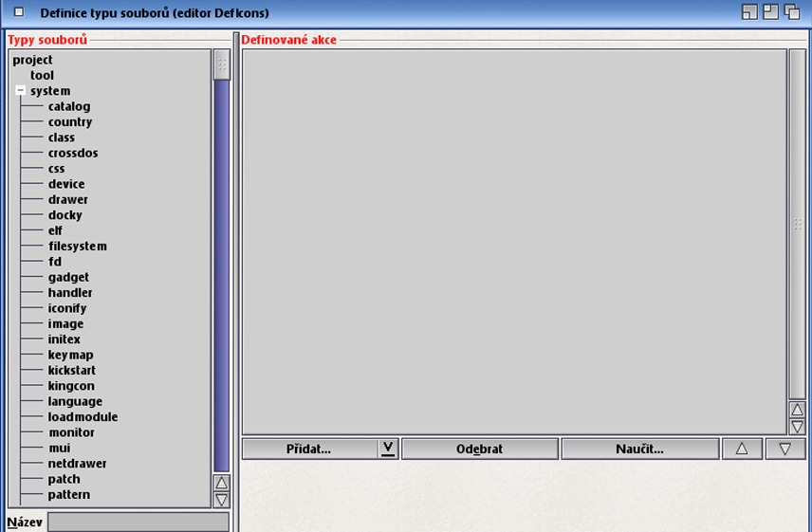Select the tool file type
This screenshot has width=812, height=532.
pos(42,75)
